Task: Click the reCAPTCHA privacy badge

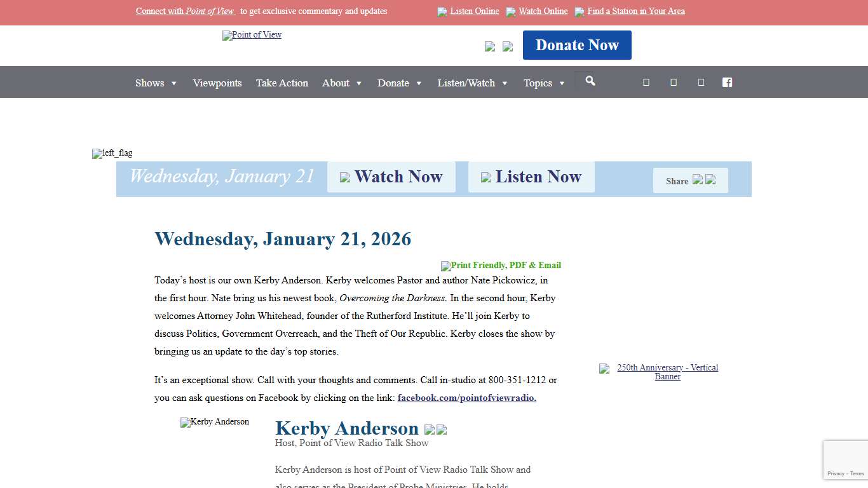Action: click(x=846, y=459)
